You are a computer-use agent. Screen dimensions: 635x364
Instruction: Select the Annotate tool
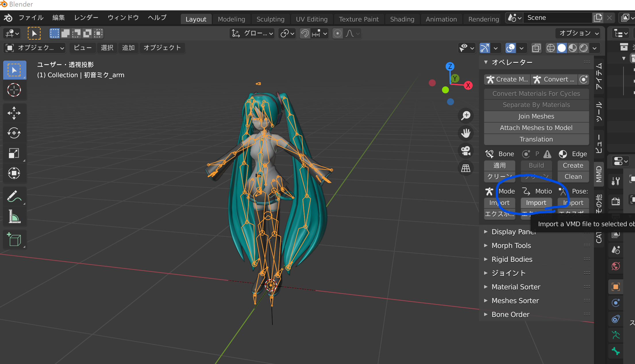coord(14,196)
